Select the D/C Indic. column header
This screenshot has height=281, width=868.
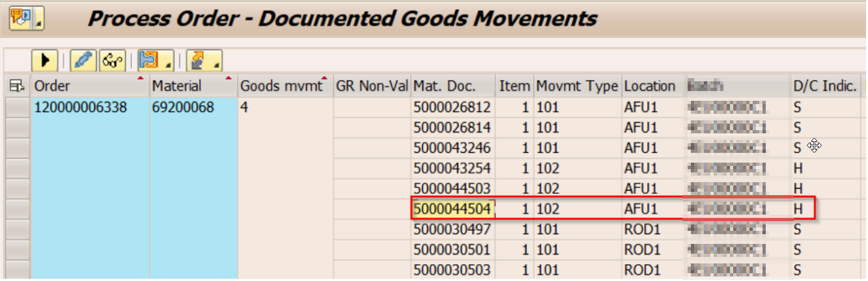[x=824, y=86]
